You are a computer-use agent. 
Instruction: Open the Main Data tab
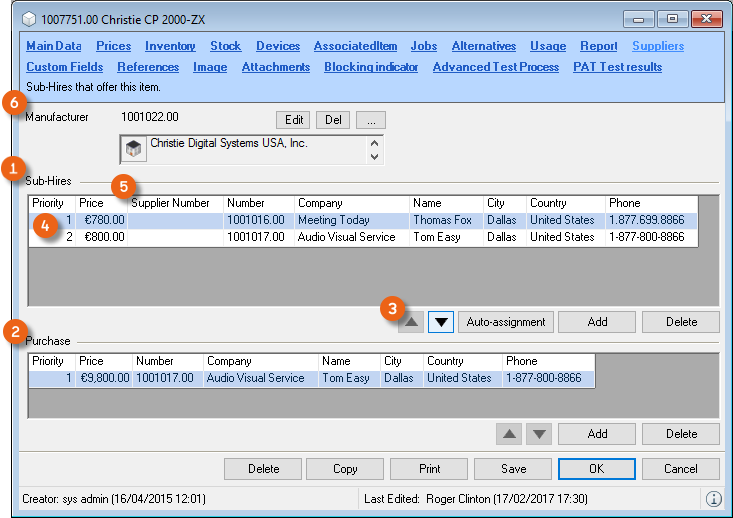point(54,46)
